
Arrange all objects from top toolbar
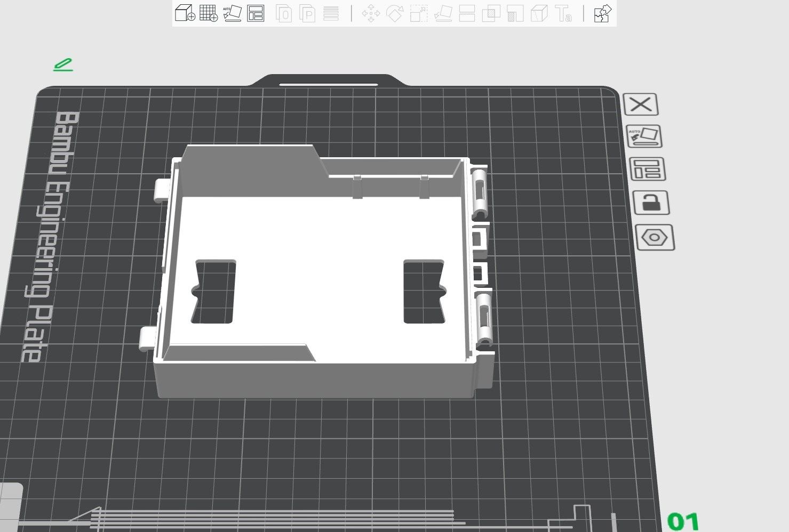coord(256,13)
